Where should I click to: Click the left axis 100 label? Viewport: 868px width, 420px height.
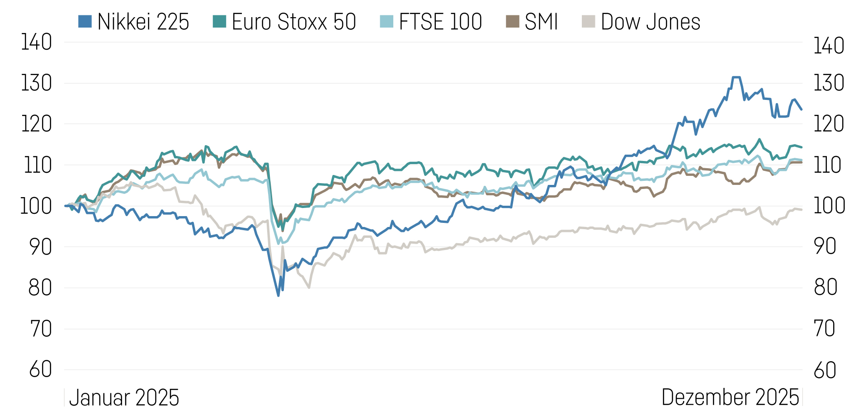36,206
